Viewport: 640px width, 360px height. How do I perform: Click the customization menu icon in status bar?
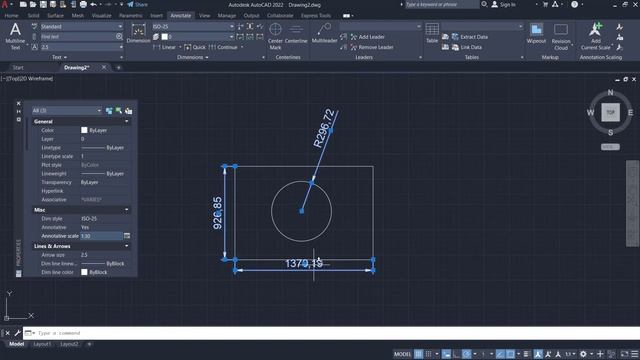click(x=635, y=354)
